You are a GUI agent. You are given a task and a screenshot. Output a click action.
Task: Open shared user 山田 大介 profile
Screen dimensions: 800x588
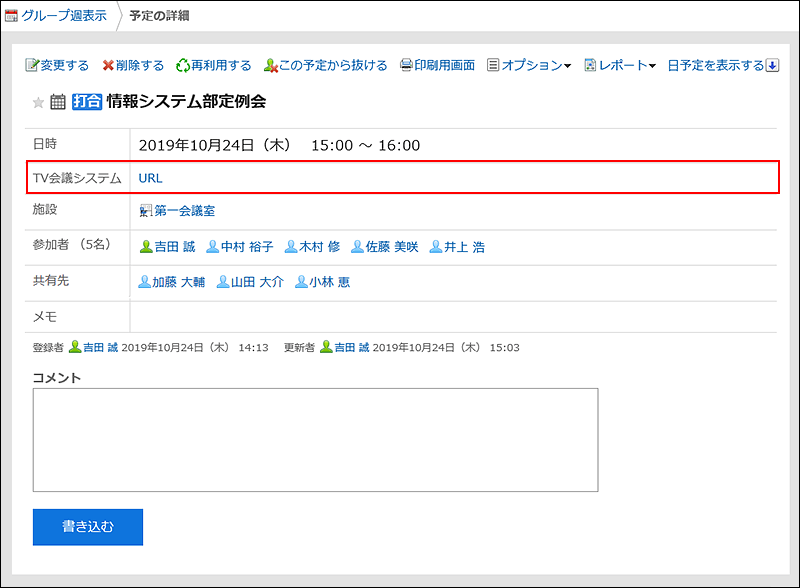(257, 282)
